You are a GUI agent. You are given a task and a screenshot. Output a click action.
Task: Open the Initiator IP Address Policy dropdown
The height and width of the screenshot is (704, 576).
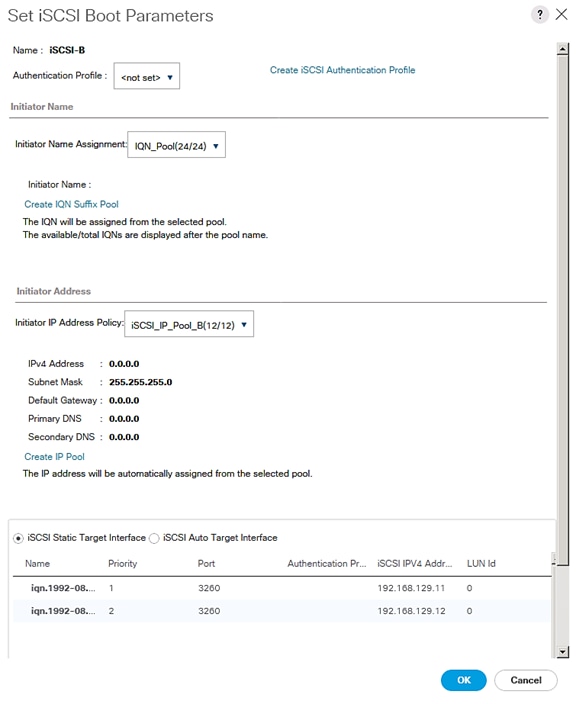point(189,324)
